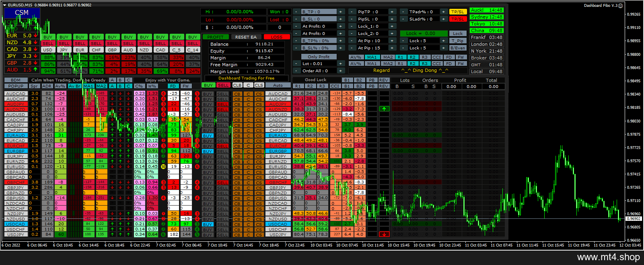Click red down-arrow signal in USDJPY row

[x=384, y=234]
